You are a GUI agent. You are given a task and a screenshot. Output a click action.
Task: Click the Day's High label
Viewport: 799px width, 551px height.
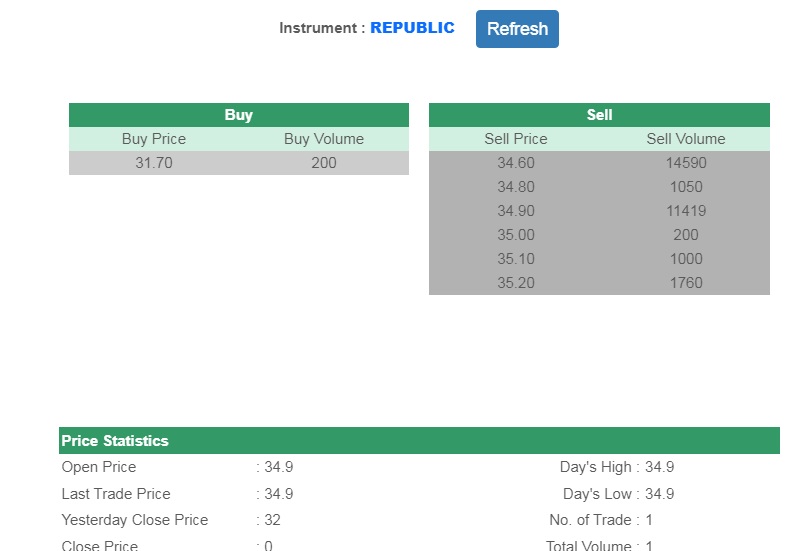[596, 467]
